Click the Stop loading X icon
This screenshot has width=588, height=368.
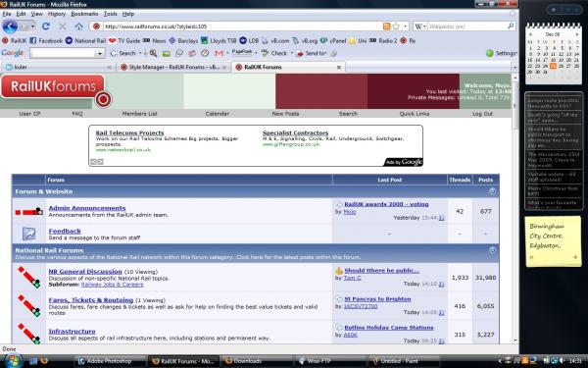(63, 26)
